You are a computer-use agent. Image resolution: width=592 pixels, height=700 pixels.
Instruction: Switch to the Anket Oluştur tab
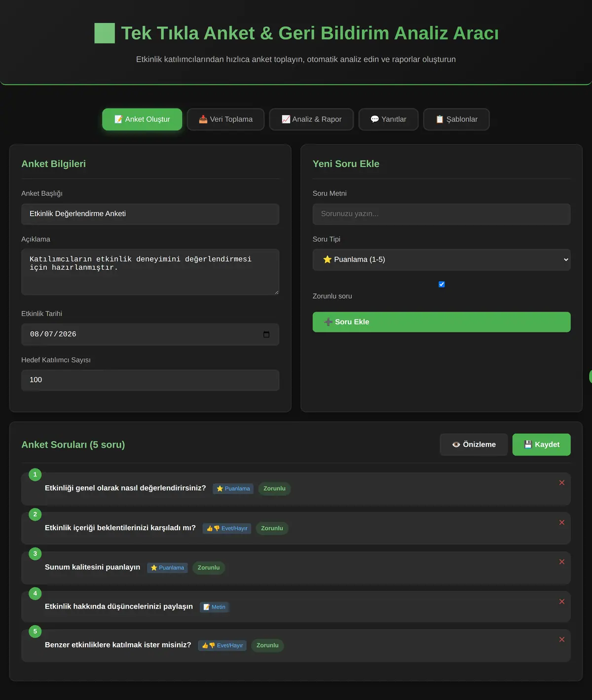pos(142,119)
